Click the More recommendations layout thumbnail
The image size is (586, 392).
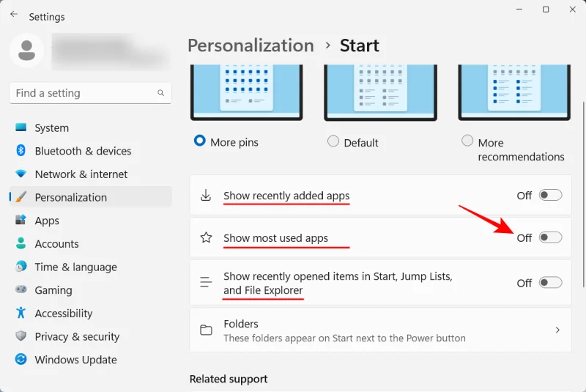[x=514, y=92]
